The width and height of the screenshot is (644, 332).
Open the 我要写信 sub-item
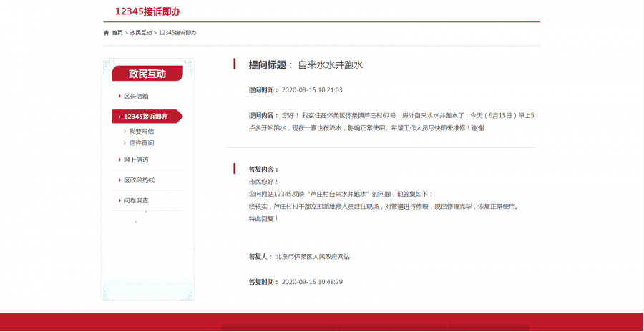(x=141, y=132)
